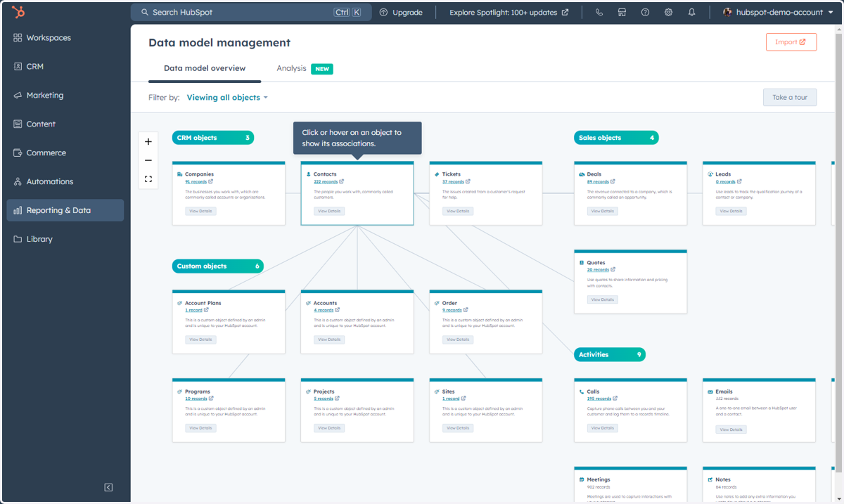Click the Emails object icon
The width and height of the screenshot is (844, 504).
710,392
